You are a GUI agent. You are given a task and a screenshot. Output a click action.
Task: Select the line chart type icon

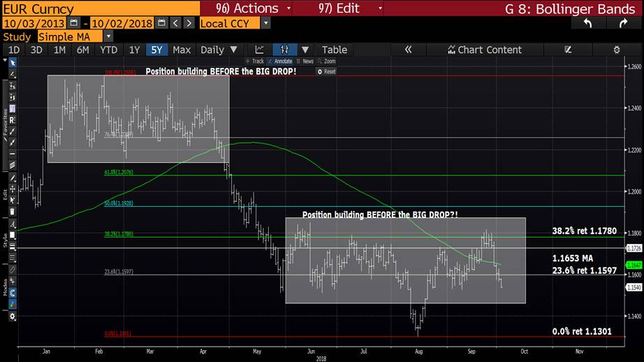pyautogui.click(x=260, y=50)
